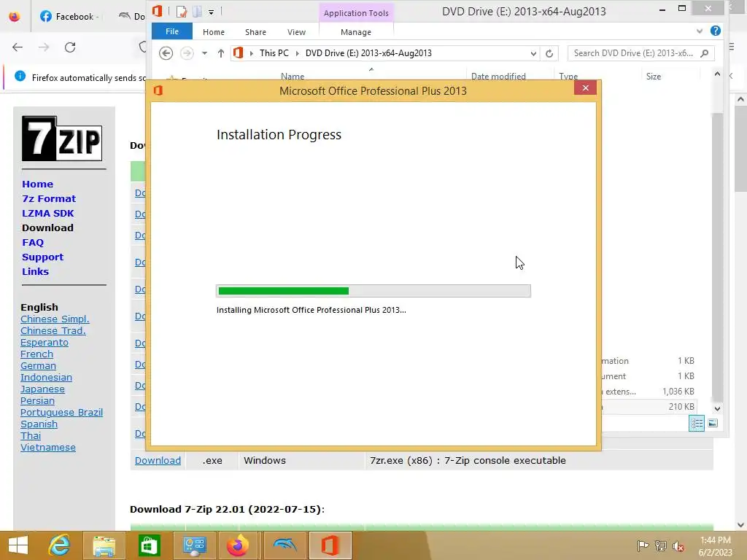Image resolution: width=747 pixels, height=560 pixels.
Task: Open File Explorer from taskbar
Action: tap(104, 545)
